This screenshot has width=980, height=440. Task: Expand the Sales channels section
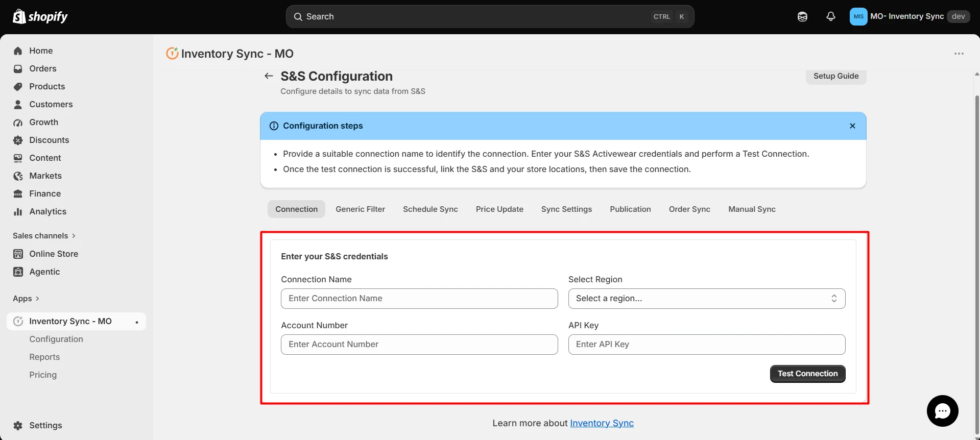click(x=44, y=236)
